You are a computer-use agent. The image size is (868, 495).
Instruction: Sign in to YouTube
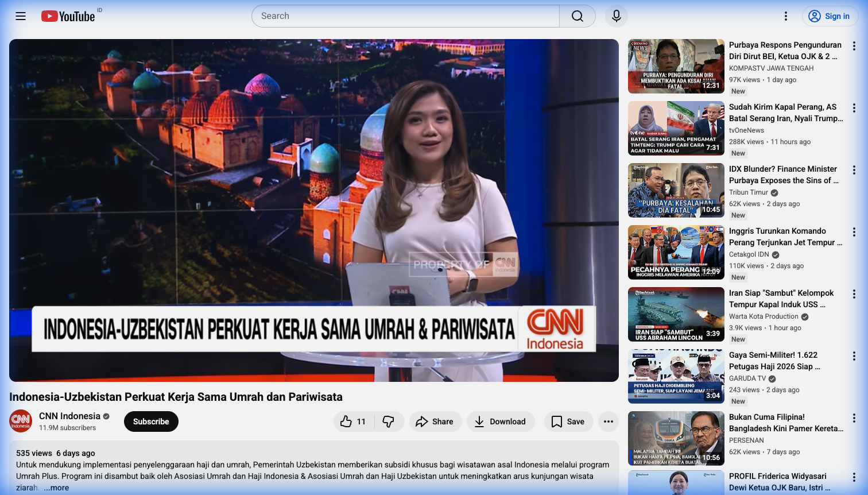tap(830, 16)
